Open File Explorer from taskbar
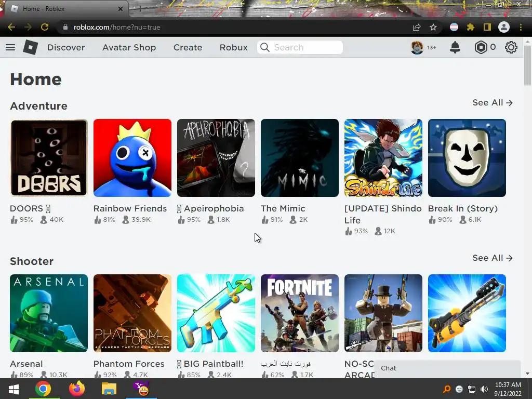Screen dimensions: 532x399 click(109, 389)
